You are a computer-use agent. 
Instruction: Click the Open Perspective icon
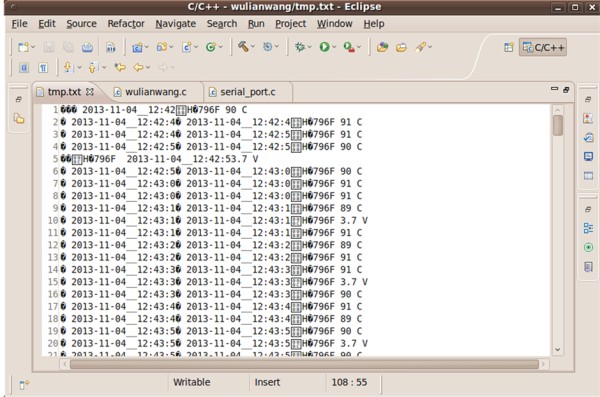509,47
